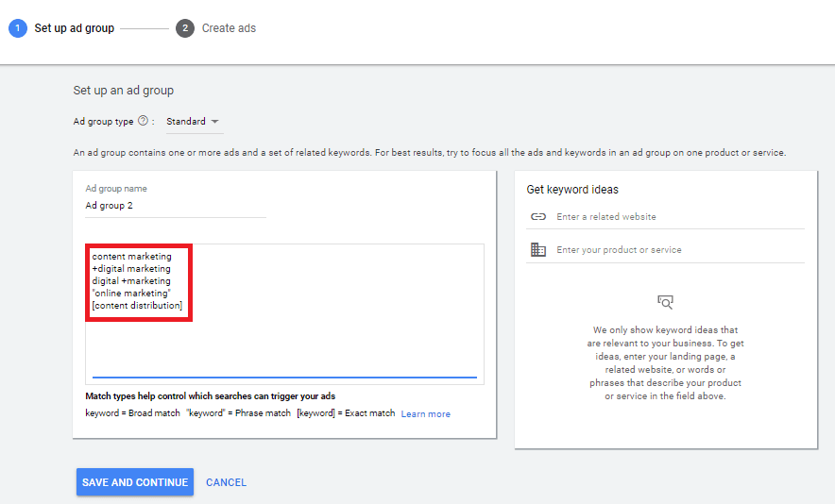Click the link icon beside related website

538,217
